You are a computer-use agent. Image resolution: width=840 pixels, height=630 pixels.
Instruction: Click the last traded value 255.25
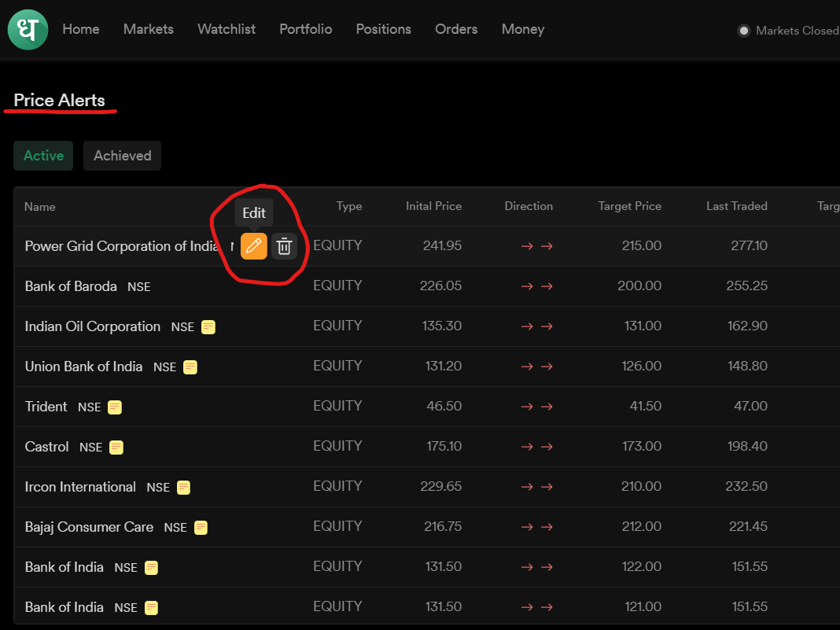746,286
